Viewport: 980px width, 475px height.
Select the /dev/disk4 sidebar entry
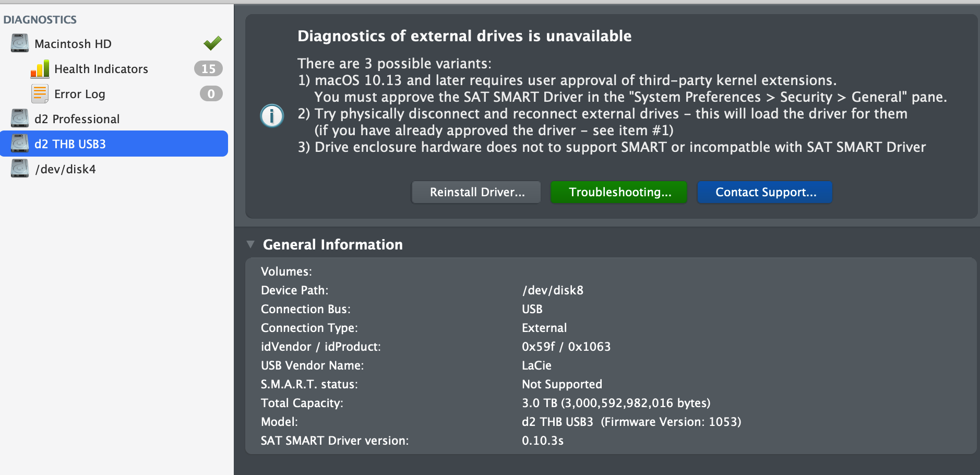(x=65, y=169)
